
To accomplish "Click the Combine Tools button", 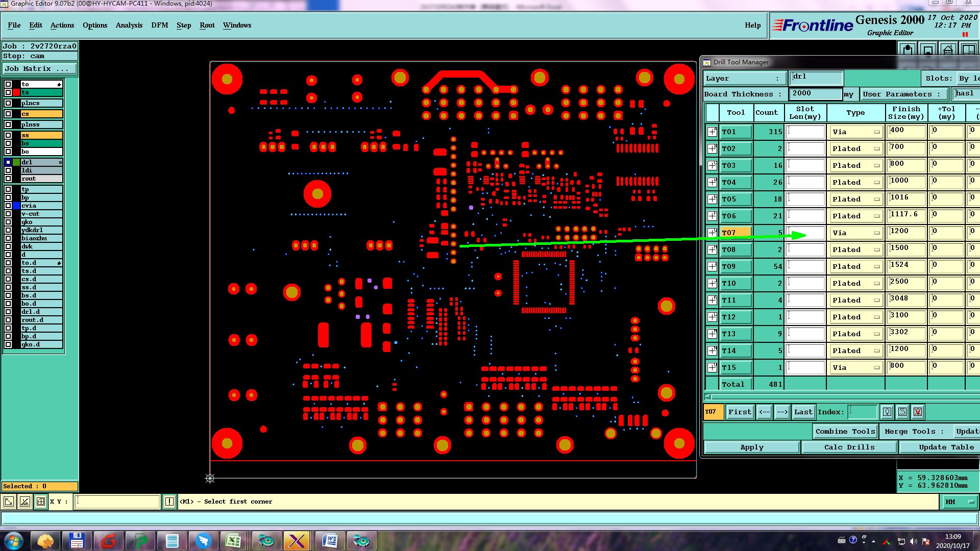I will coord(845,432).
